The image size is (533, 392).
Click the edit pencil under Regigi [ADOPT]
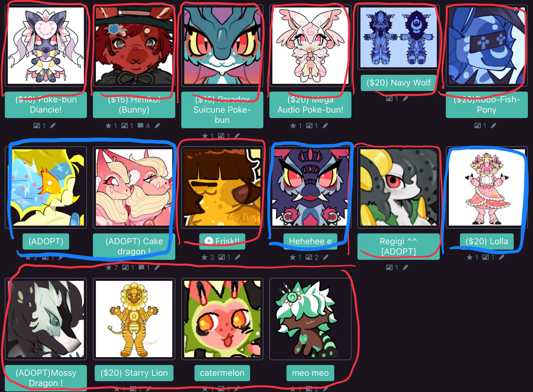pos(405,267)
